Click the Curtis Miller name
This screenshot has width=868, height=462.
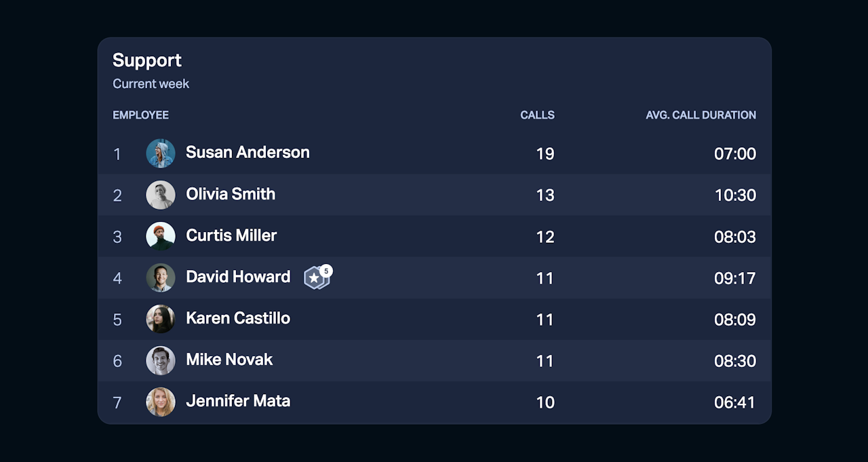point(231,235)
